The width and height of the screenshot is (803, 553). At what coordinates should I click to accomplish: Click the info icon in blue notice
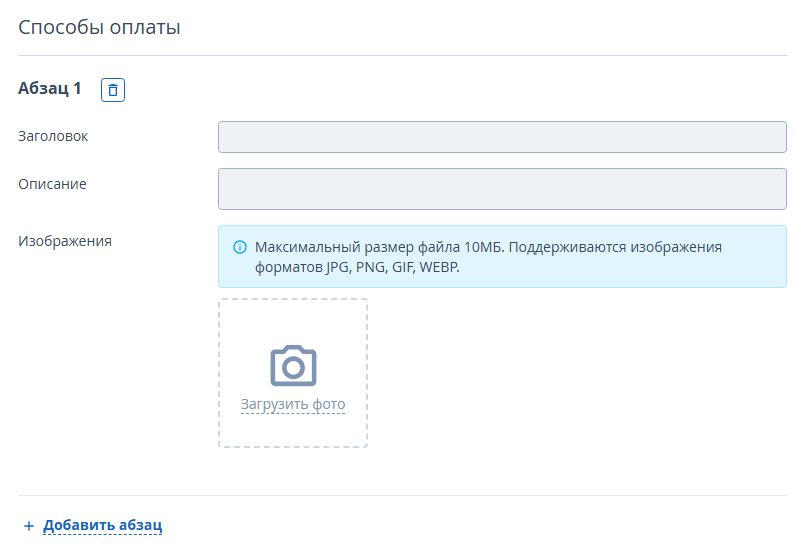coord(240,247)
